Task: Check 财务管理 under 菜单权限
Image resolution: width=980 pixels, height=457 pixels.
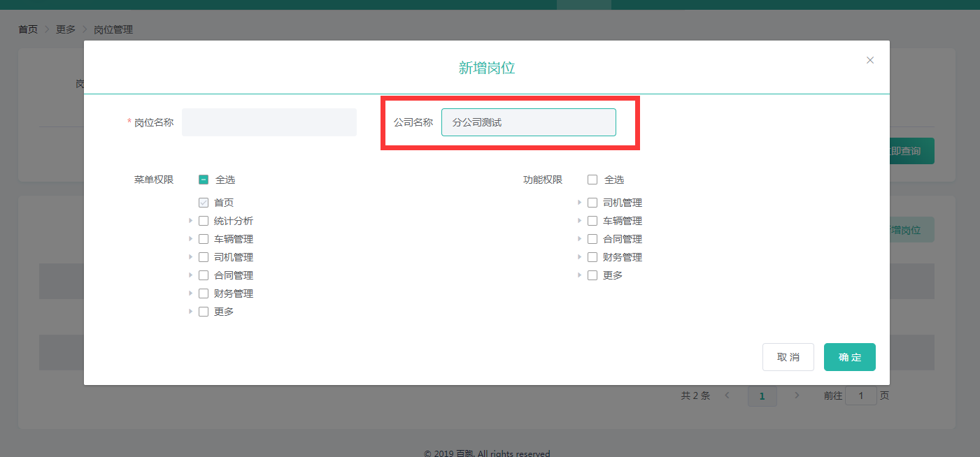Action: click(204, 293)
